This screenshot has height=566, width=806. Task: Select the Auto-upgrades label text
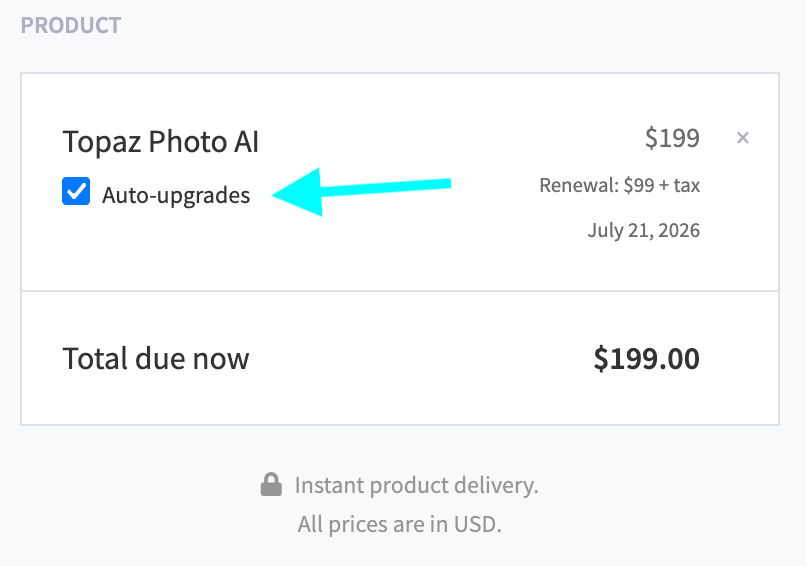click(176, 196)
